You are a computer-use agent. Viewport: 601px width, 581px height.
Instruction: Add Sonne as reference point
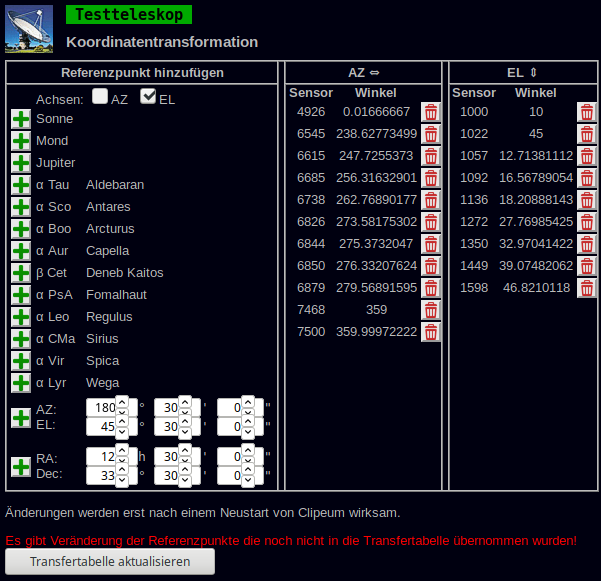point(21,119)
